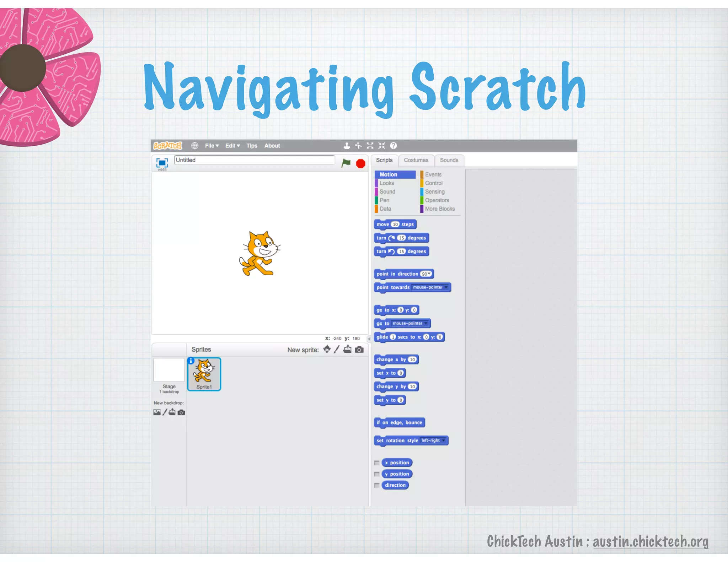The image size is (728, 562).
Task: Open the austin.chicktech.org link
Action: point(650,542)
